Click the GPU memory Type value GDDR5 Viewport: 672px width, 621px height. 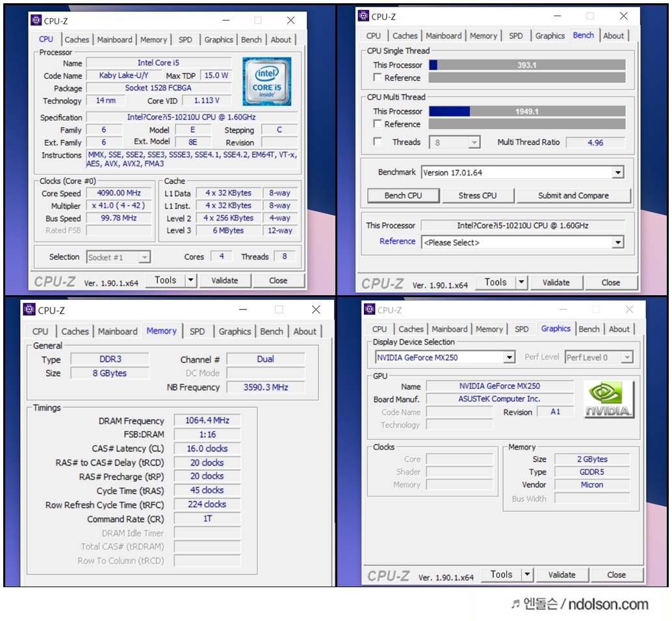click(x=592, y=471)
